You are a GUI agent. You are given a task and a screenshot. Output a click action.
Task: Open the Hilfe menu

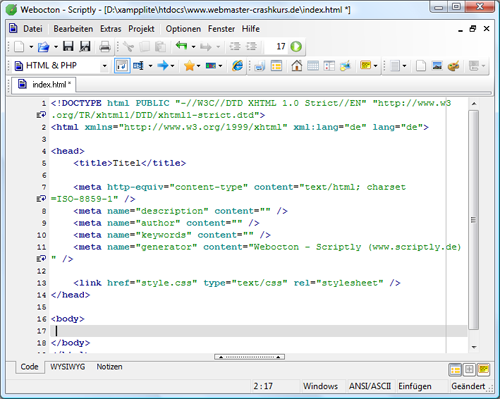(x=251, y=29)
